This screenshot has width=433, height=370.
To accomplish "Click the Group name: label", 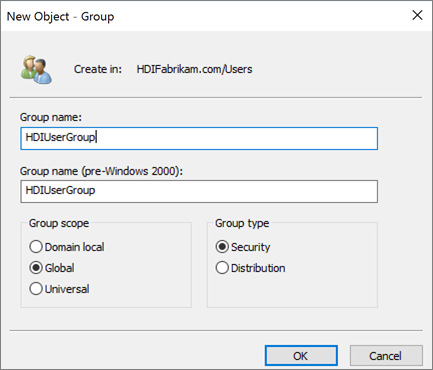I will pyautogui.click(x=51, y=117).
